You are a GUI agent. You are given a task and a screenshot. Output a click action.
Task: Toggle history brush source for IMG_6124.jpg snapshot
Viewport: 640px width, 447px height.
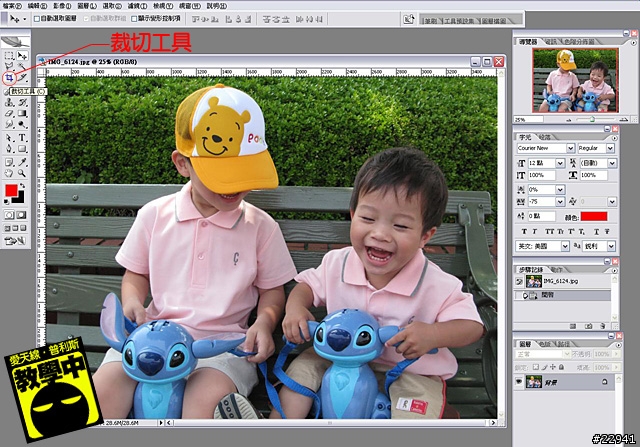pyautogui.click(x=519, y=281)
